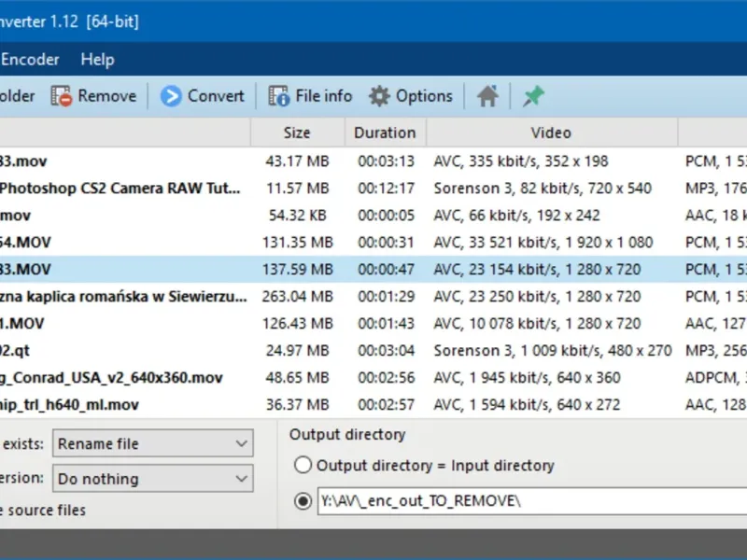The height and width of the screenshot is (560, 747).
Task: Click the red Remove icon in toolbar
Action: click(x=62, y=96)
